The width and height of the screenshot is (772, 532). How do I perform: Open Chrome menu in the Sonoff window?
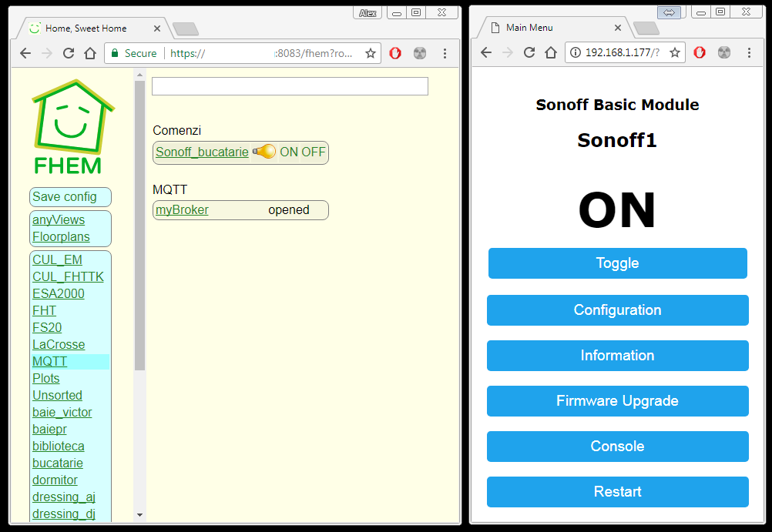[749, 52]
